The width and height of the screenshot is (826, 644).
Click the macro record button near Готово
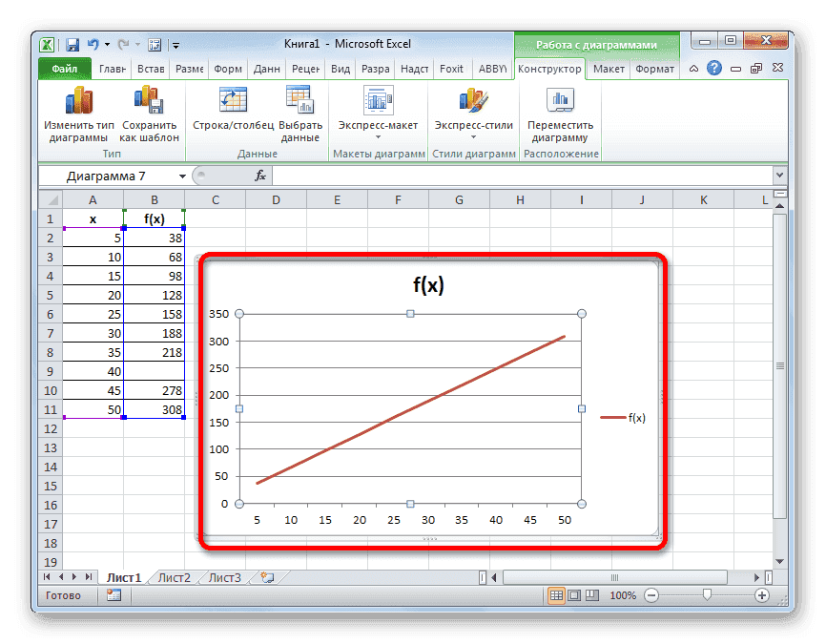113,593
